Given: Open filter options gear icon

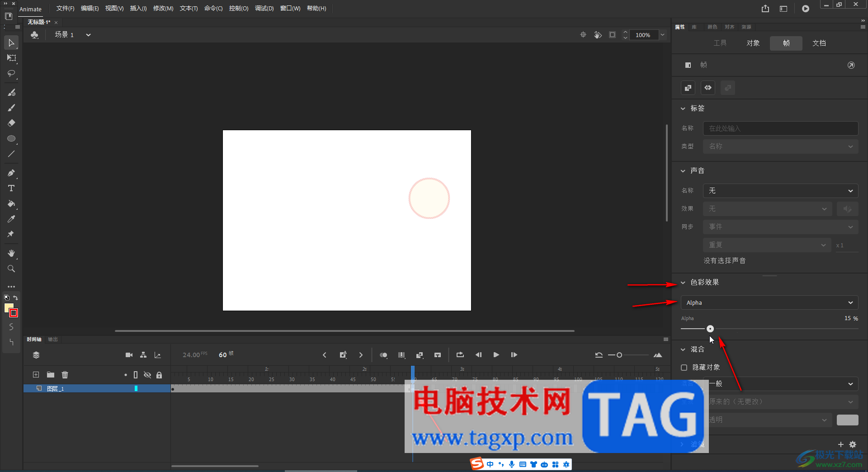Looking at the screenshot, I should [x=853, y=444].
